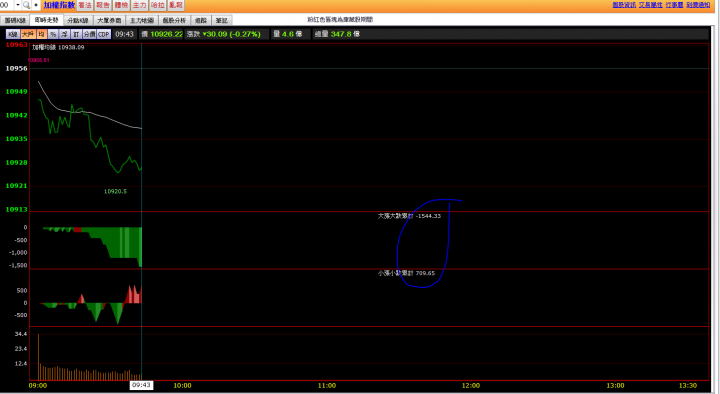The height and width of the screenshot is (394, 720).
Task: Click the 09:43 time marker on the axis
Action: [x=141, y=385]
